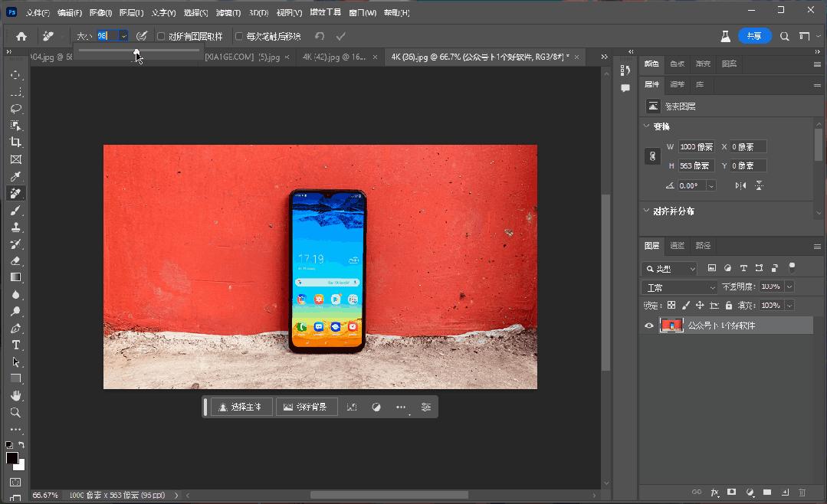The width and height of the screenshot is (827, 504).
Task: Open the layer blend mode dropdown
Action: point(679,286)
